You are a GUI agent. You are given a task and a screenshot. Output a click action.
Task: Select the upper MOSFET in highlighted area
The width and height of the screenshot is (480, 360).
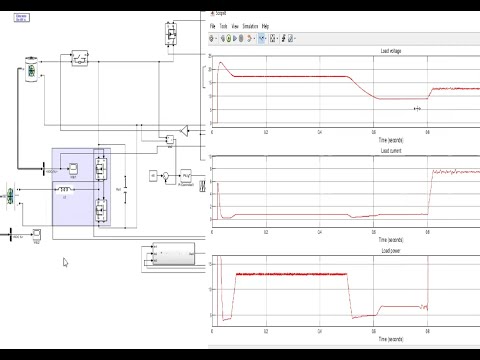click(101, 169)
